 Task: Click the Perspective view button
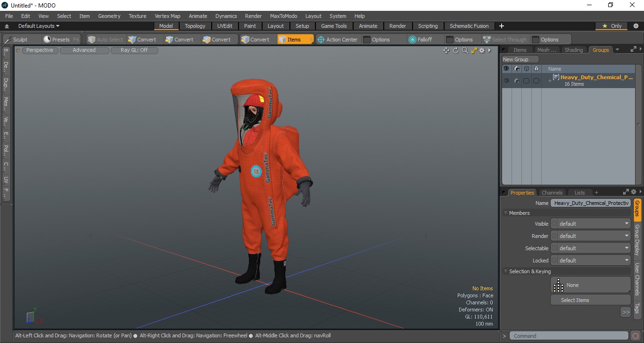[x=40, y=50]
